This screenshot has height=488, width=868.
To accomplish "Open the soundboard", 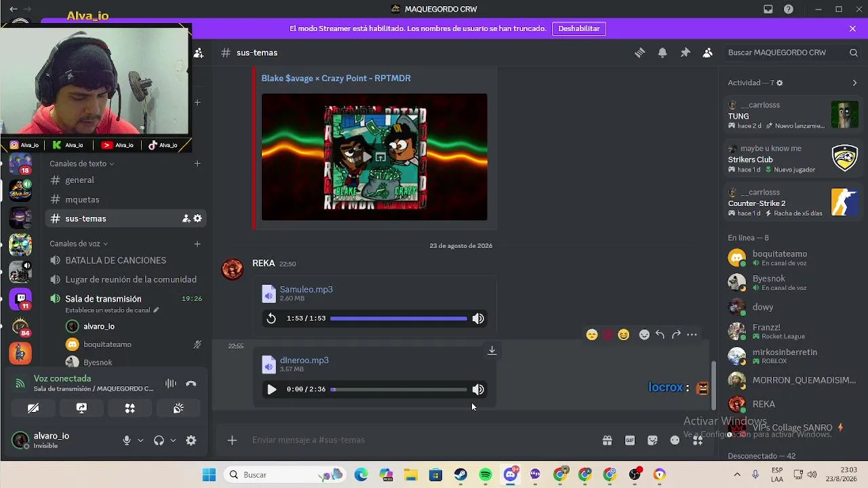I will [x=178, y=408].
